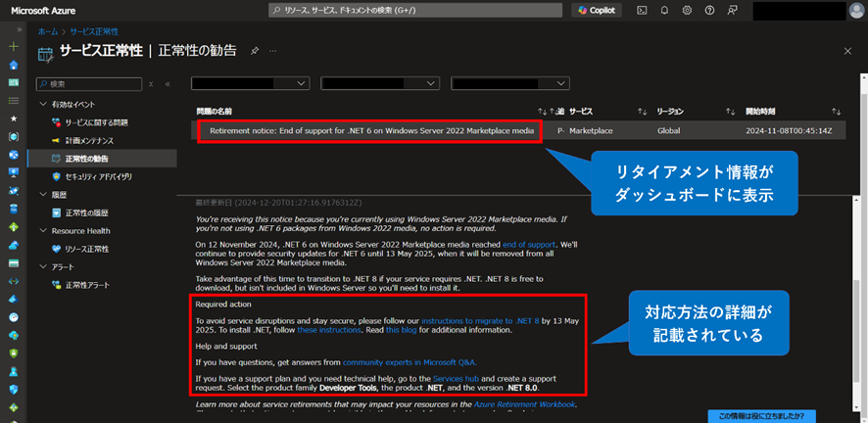
Task: Open the help question mark icon
Action: coord(709,11)
